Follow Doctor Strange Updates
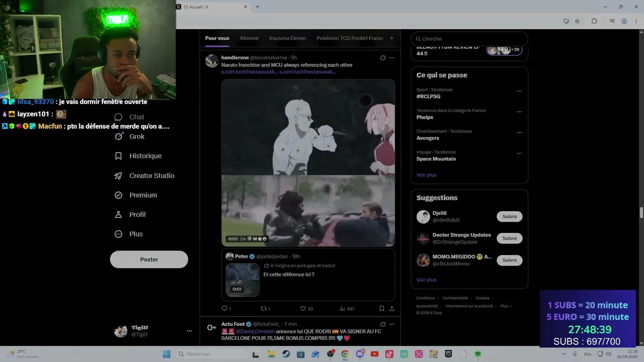644x362 pixels. (x=510, y=238)
